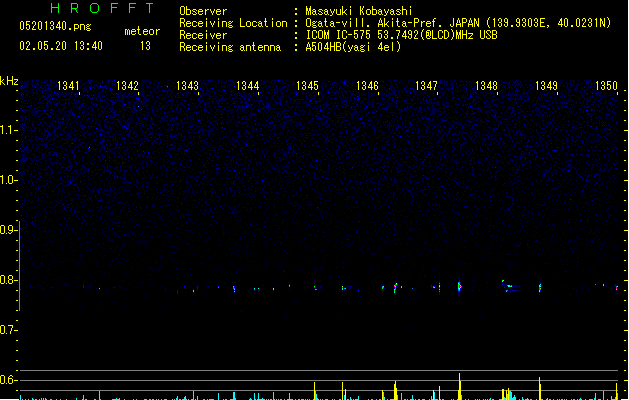Click the 1345 time marker
This screenshot has height=400, width=629.
pos(307,86)
